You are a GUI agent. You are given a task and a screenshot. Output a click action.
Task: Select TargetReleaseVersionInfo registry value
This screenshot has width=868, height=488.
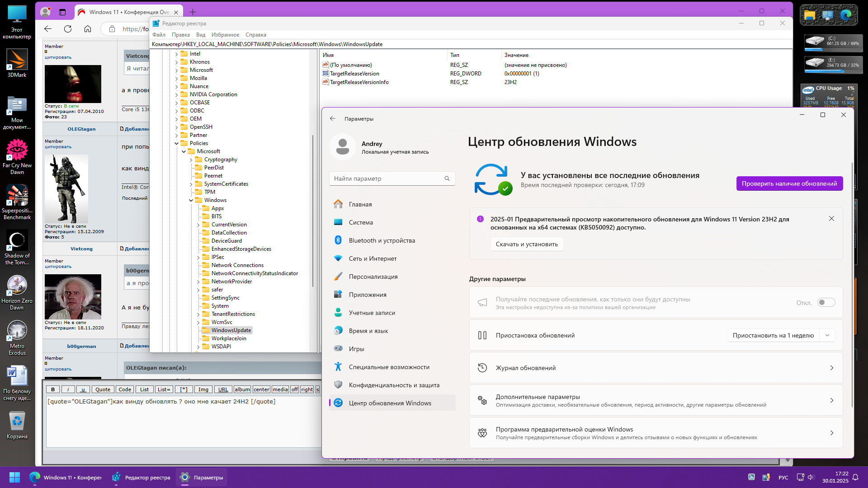[x=359, y=82]
